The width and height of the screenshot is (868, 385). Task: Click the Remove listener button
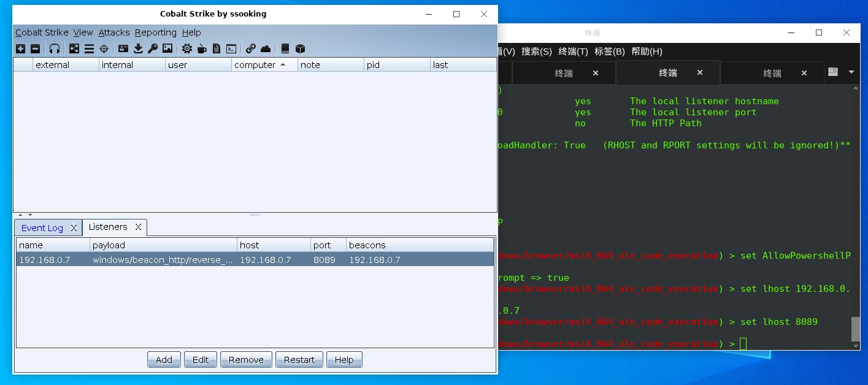(x=246, y=360)
